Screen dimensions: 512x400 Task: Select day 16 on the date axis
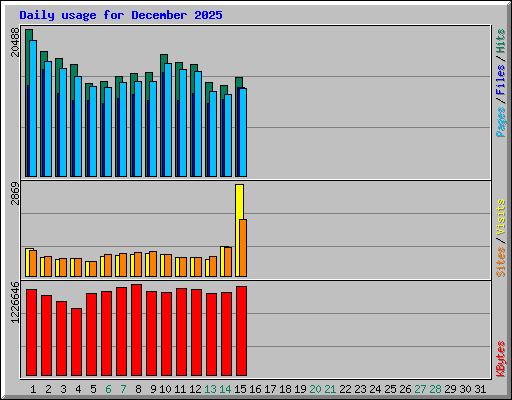click(x=255, y=389)
